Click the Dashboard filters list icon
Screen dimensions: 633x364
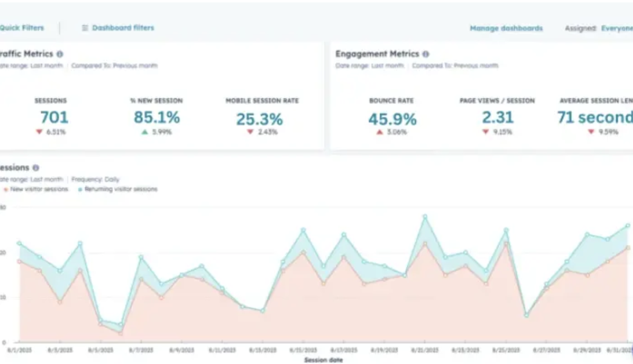click(85, 28)
